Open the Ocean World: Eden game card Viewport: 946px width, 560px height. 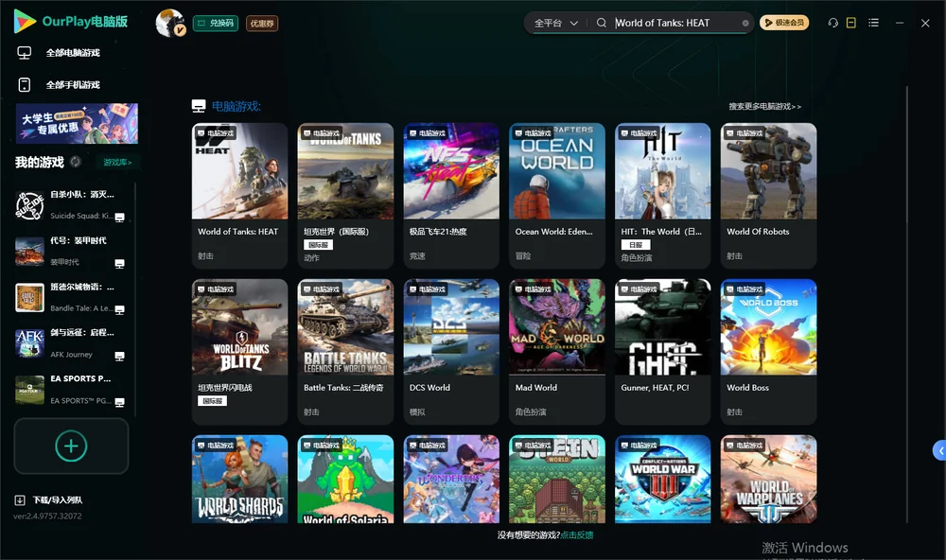(557, 196)
